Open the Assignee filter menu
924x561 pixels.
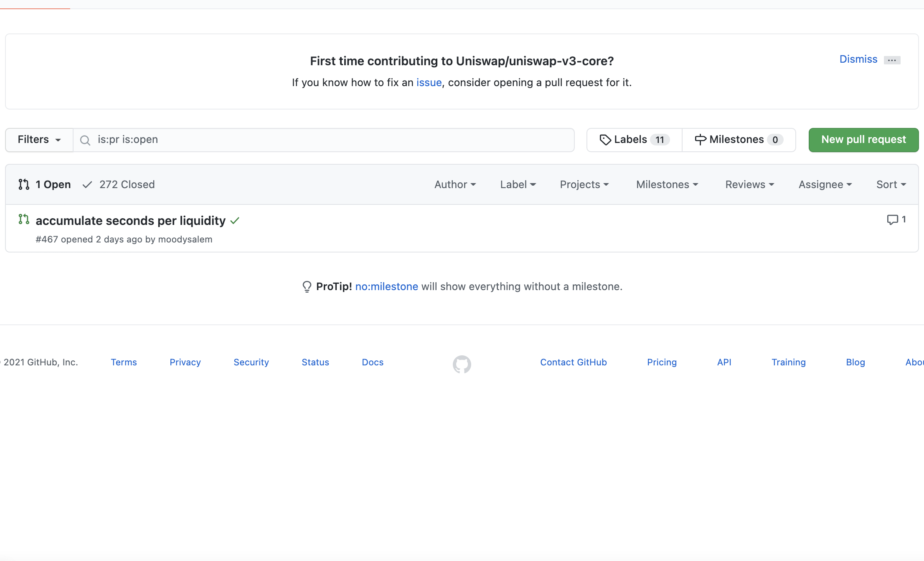click(x=825, y=184)
